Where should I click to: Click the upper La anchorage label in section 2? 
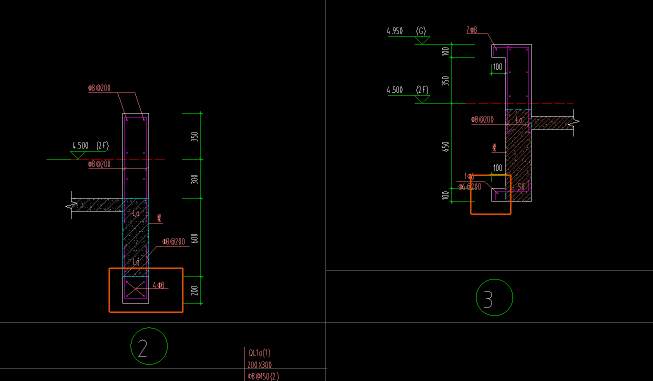coord(136,214)
